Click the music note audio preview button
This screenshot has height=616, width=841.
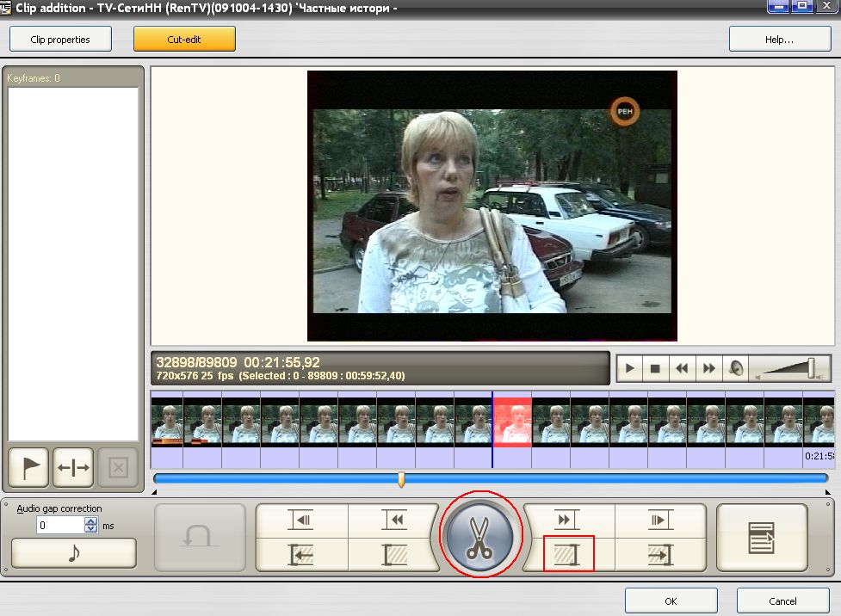(73, 552)
